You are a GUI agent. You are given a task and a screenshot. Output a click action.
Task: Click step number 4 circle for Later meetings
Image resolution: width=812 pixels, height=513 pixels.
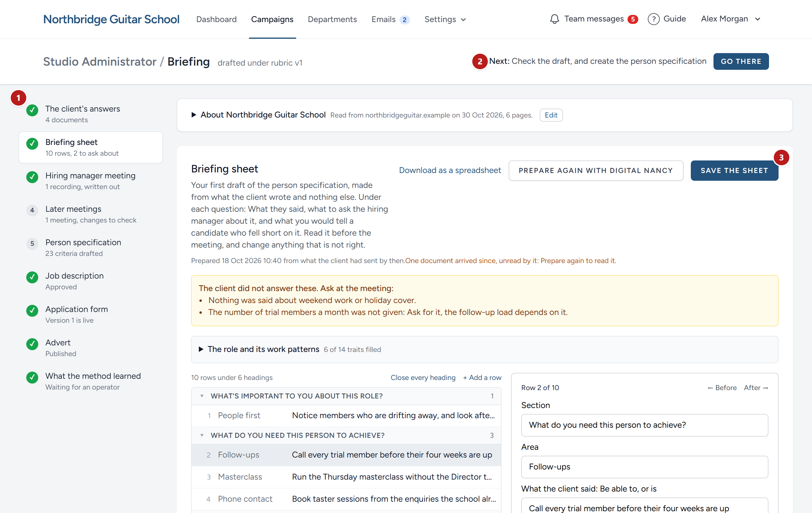click(x=32, y=210)
